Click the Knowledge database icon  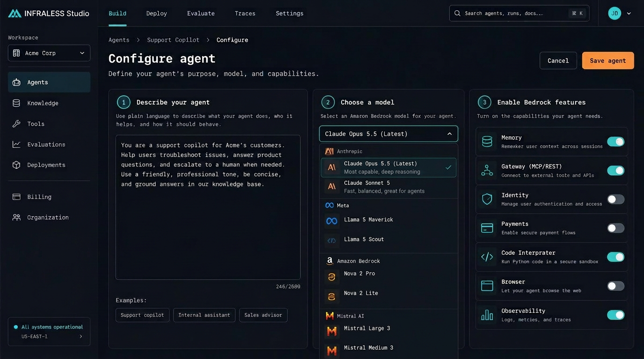pyautogui.click(x=16, y=103)
